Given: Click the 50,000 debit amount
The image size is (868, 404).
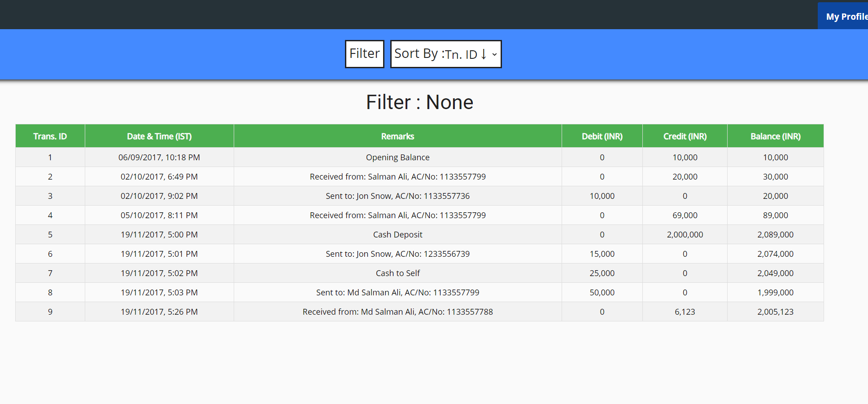Looking at the screenshot, I should [x=602, y=293].
